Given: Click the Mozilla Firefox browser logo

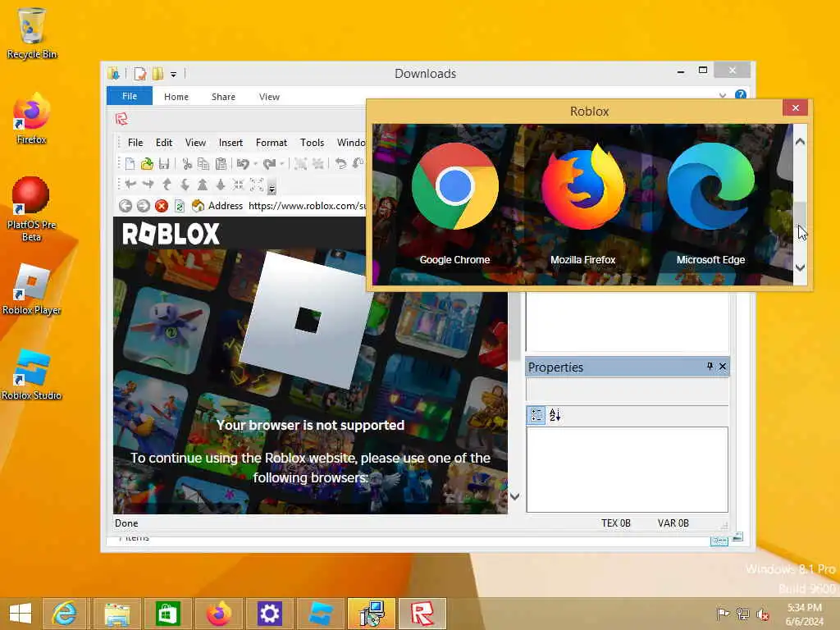Looking at the screenshot, I should pos(583,186).
